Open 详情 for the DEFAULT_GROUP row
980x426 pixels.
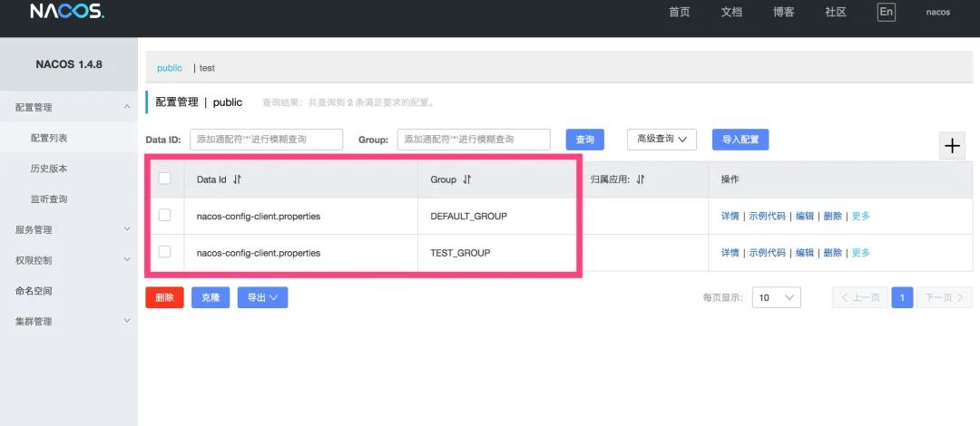coord(730,216)
